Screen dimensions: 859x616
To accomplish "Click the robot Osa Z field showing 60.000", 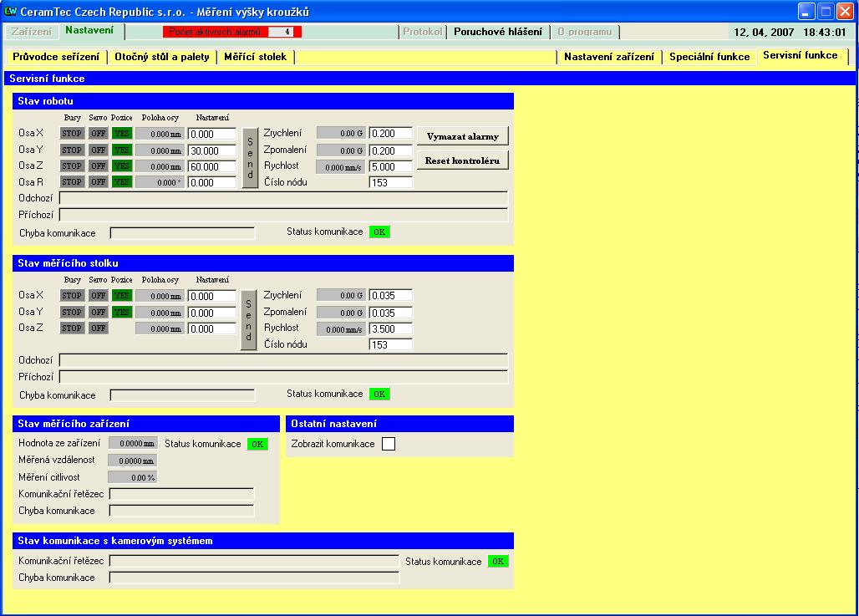I will [x=211, y=166].
